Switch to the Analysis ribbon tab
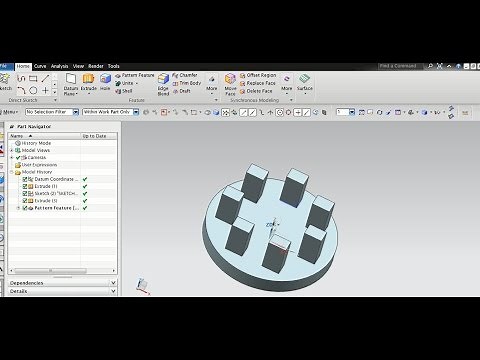Screen dimensions: 480x360 pyautogui.click(x=59, y=66)
